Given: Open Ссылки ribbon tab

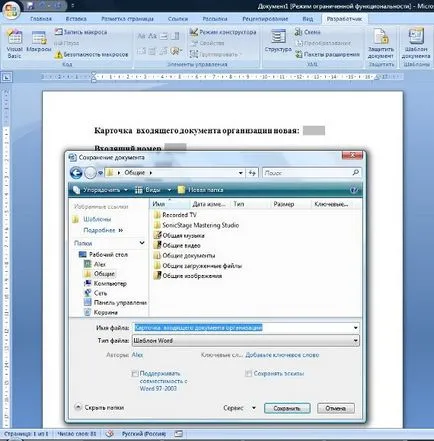Looking at the screenshot, I should coord(178,19).
